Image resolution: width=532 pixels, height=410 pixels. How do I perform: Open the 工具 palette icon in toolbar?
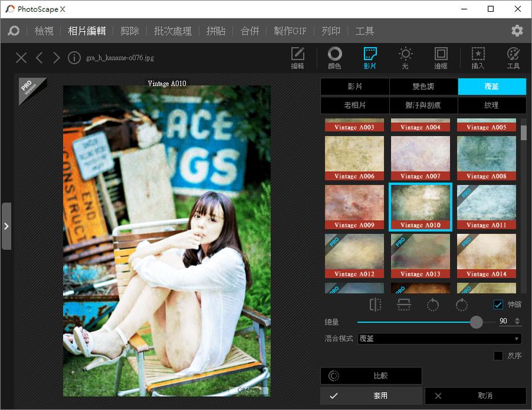click(513, 58)
